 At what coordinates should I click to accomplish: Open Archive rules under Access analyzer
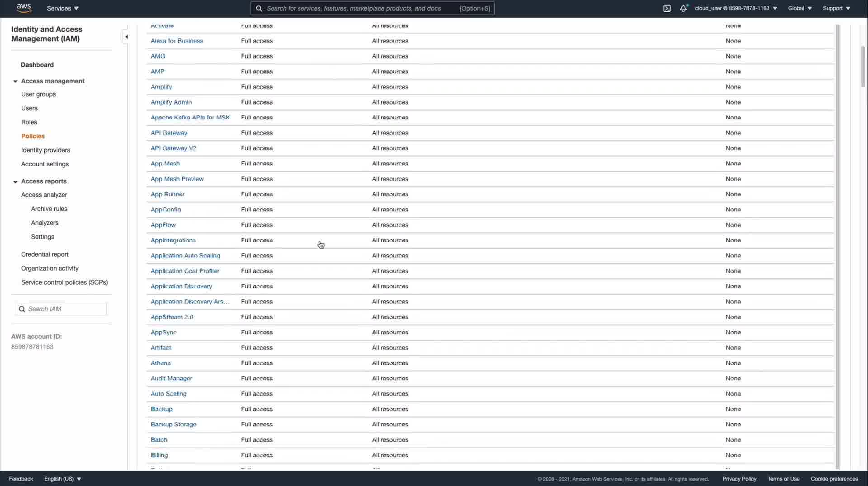[49, 209]
